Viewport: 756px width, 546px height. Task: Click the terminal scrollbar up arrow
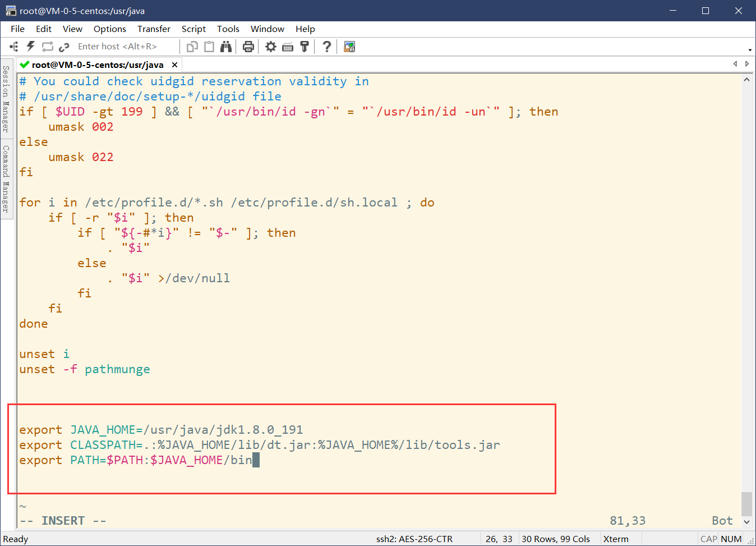[x=746, y=80]
